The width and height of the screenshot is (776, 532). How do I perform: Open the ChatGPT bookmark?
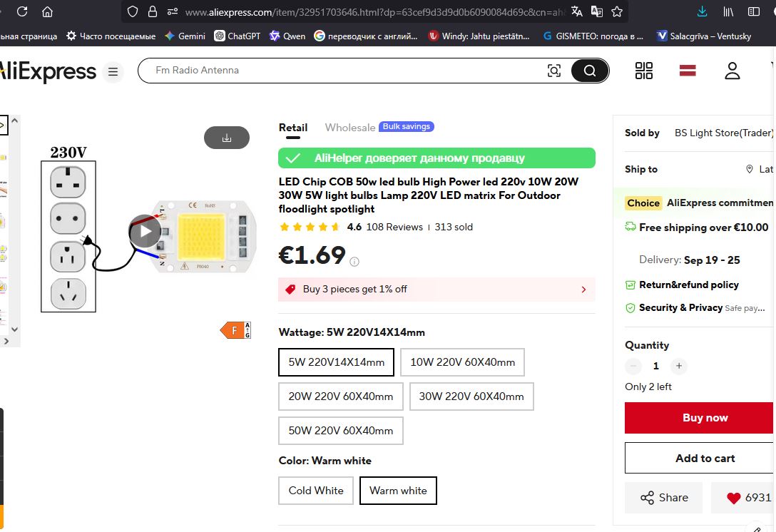238,36
